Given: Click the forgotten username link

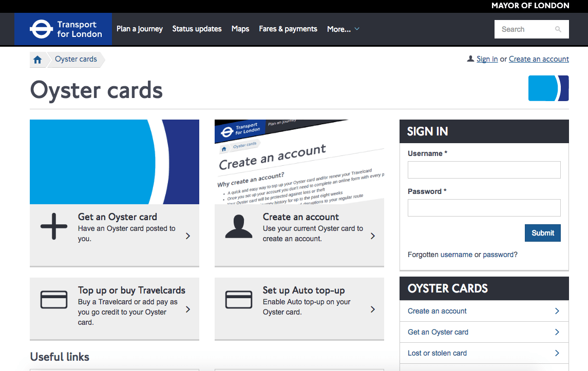Looking at the screenshot, I should click(457, 255).
